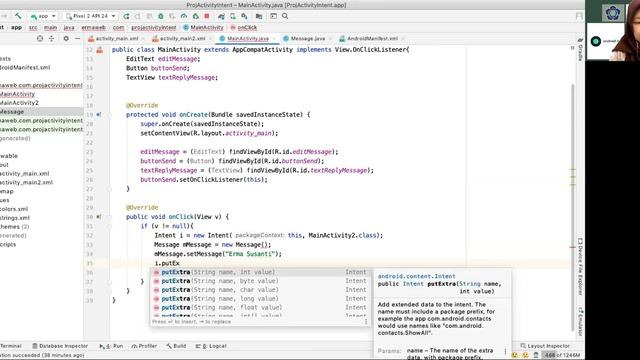Viewport: 640px width, 360px height.
Task: Open the SDK Manager icon
Action: tap(244, 16)
